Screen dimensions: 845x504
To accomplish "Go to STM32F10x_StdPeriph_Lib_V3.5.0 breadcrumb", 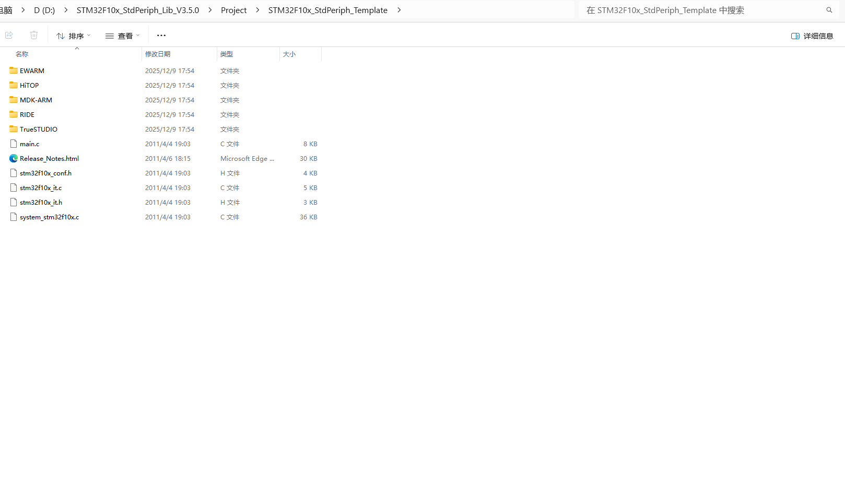I will (138, 10).
